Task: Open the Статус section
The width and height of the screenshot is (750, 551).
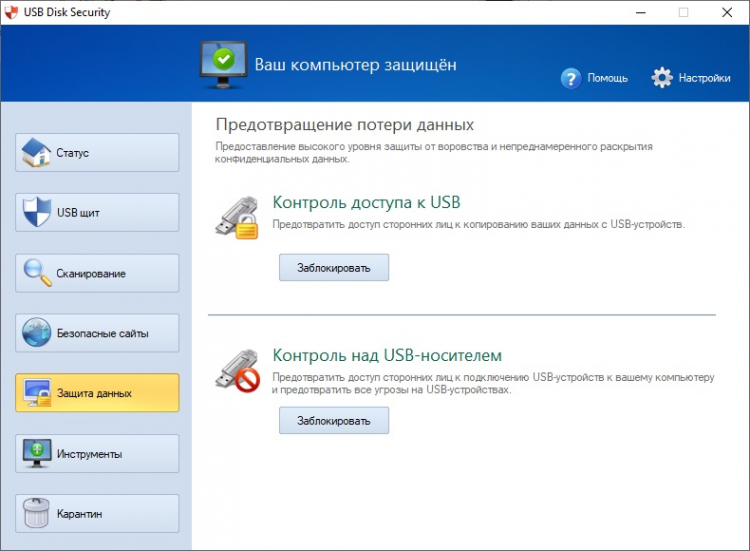Action: pos(97,153)
